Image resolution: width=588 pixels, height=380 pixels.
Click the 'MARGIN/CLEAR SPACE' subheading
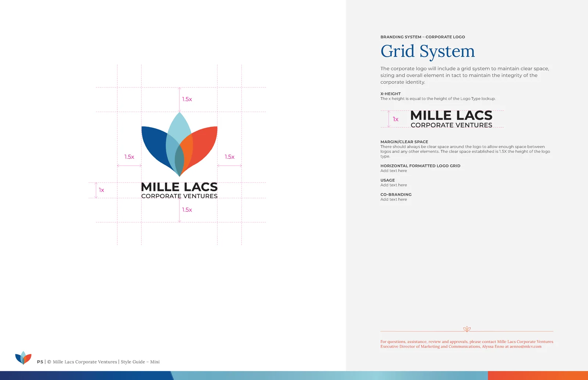pos(404,142)
